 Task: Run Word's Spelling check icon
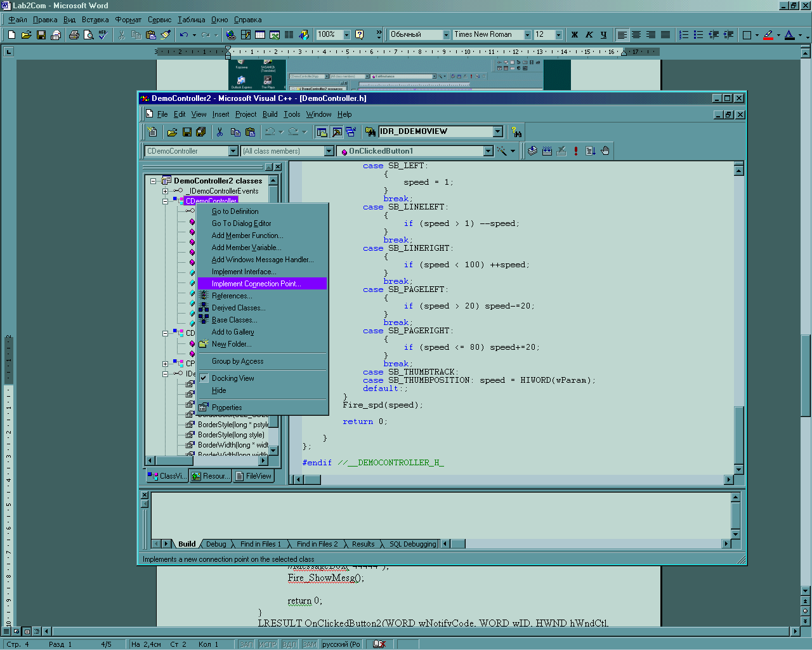click(103, 35)
